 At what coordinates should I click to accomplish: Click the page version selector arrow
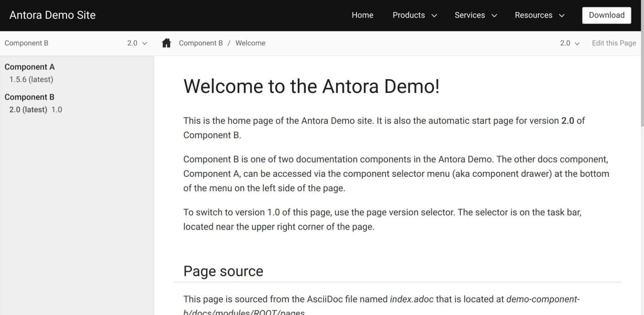[x=577, y=43]
